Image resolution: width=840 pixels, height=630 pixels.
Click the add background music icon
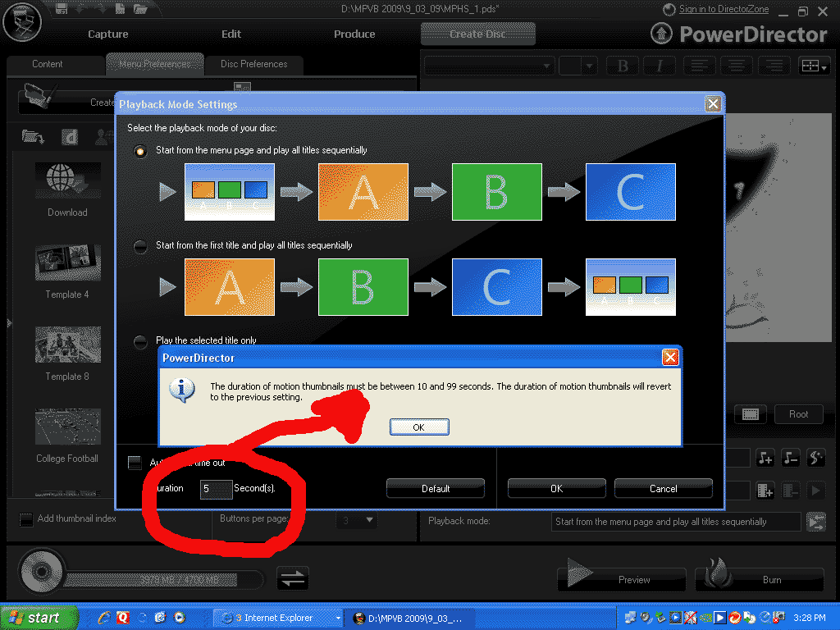[x=765, y=458]
